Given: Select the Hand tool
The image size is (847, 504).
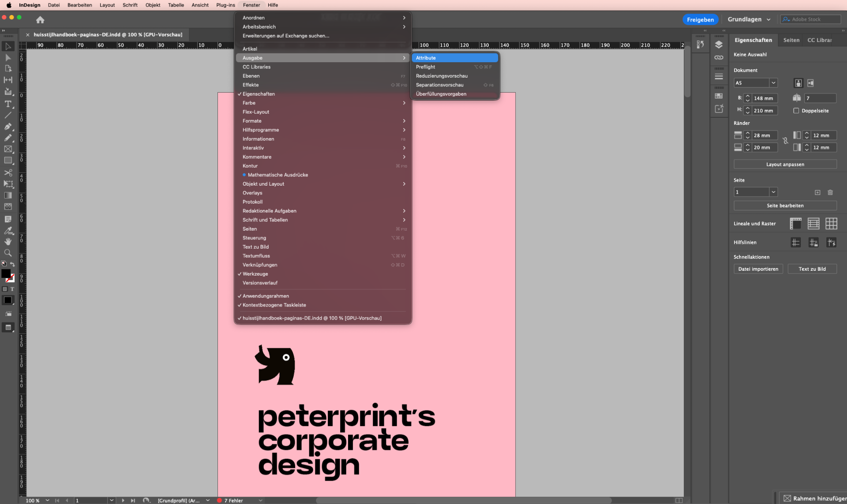Looking at the screenshot, I should pyautogui.click(x=8, y=242).
